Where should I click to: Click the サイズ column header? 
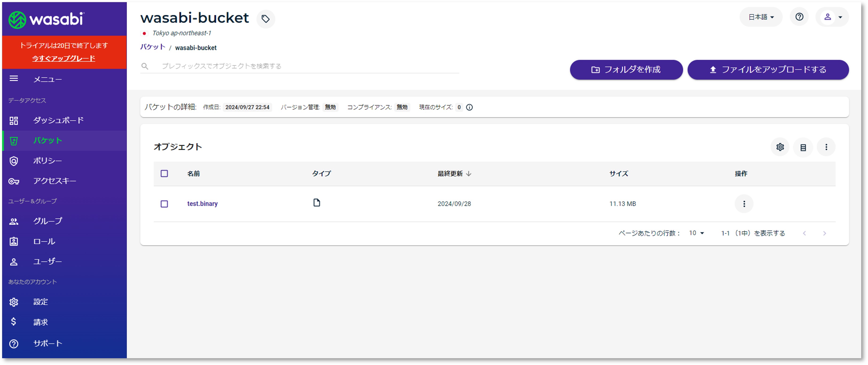coord(619,174)
